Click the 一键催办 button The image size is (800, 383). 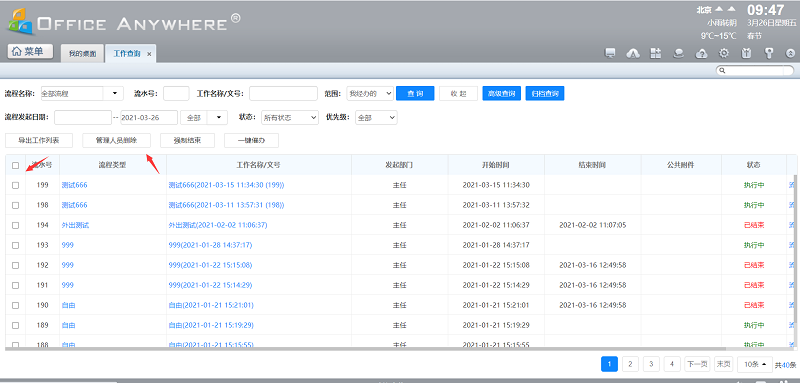pos(252,140)
